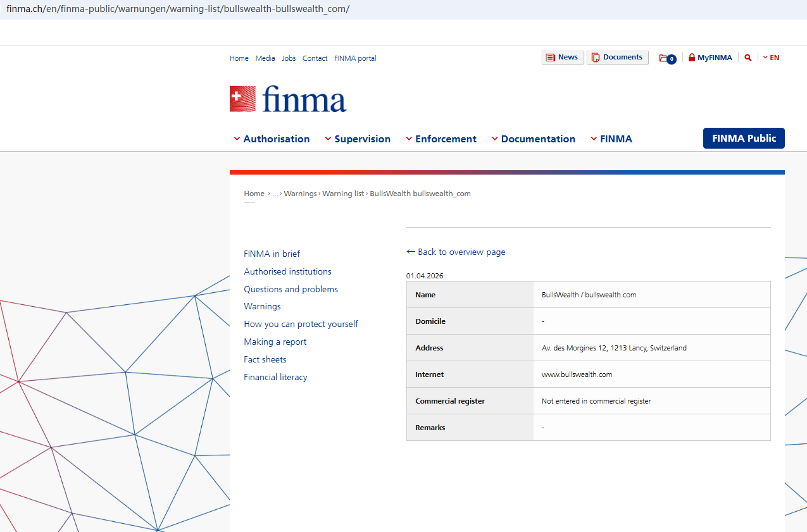Go back to overview page
This screenshot has width=807, height=532.
(x=456, y=252)
